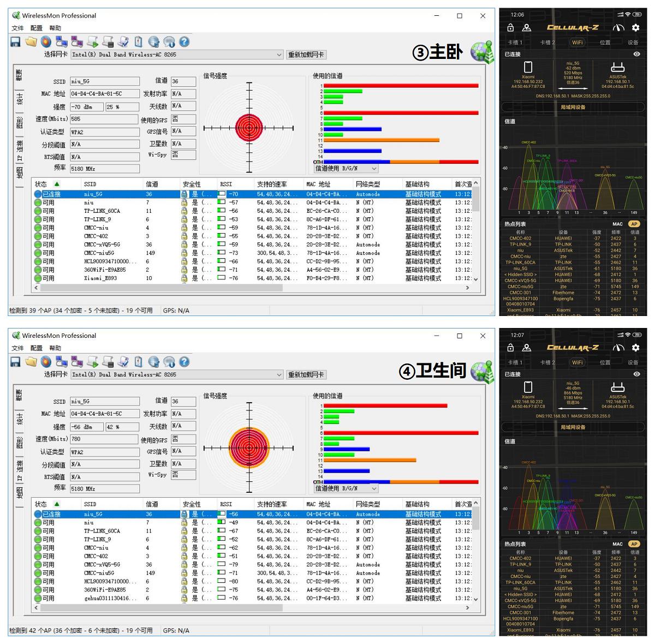Expand the 信道使用 B/G/N dropdown in the upper WirelessMon window
This screenshot has width=655, height=644.
click(346, 169)
